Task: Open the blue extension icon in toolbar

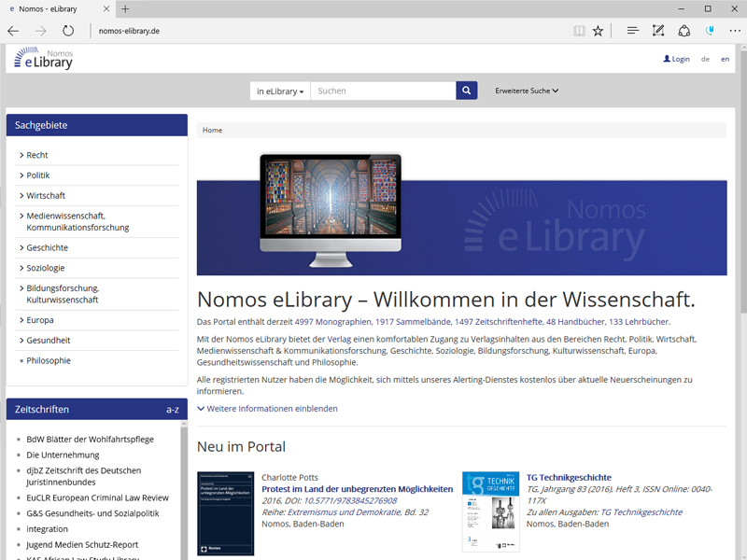Action: tap(710, 31)
